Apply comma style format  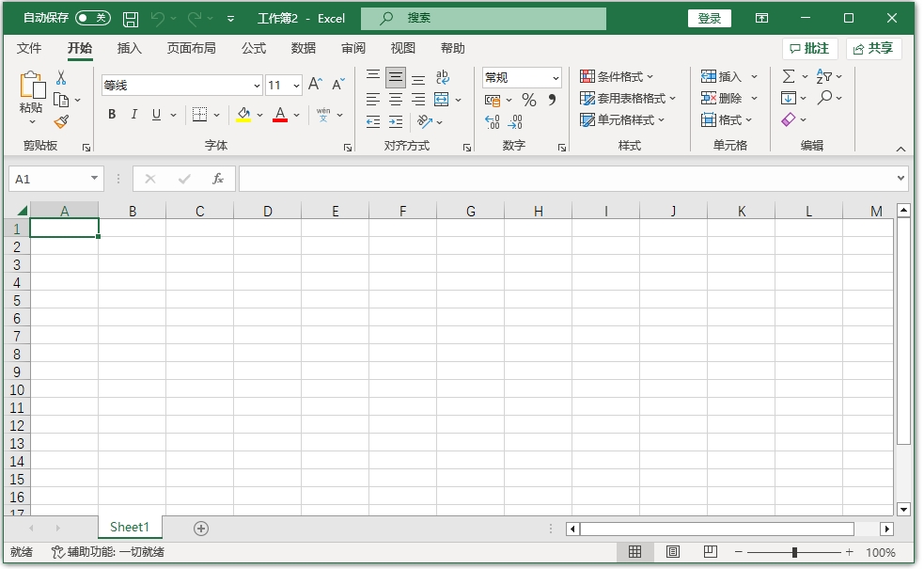[552, 100]
